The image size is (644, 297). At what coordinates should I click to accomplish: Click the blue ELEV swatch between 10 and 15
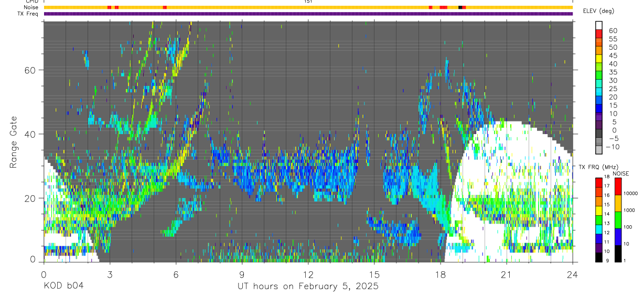tap(599, 109)
